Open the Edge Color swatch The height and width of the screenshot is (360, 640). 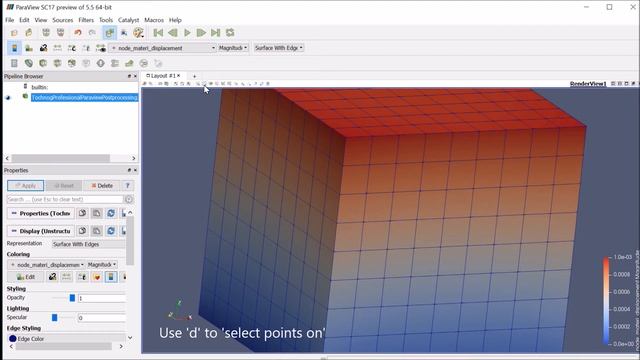coord(13,339)
